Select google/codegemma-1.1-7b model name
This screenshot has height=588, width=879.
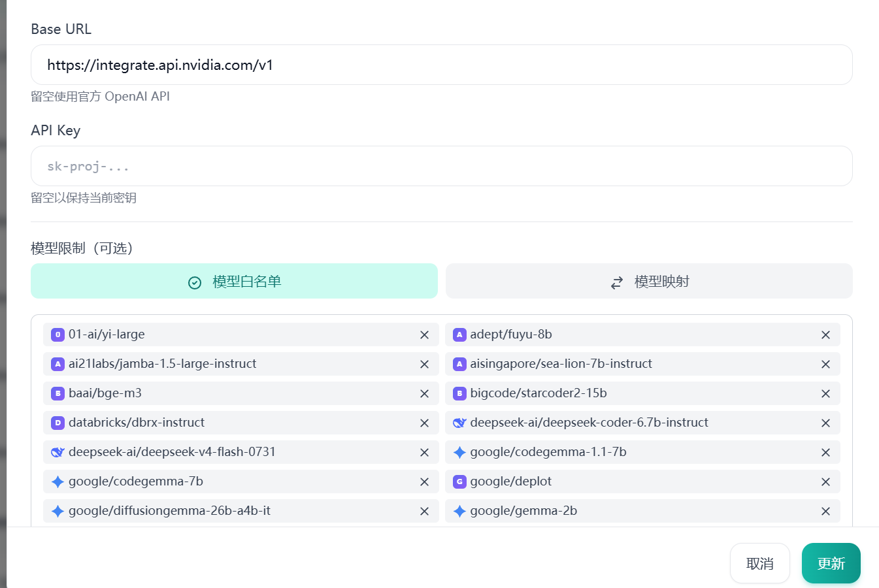point(548,452)
